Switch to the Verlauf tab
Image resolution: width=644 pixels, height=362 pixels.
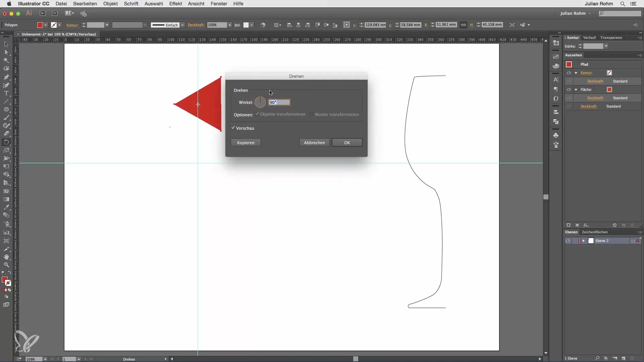[x=589, y=38]
